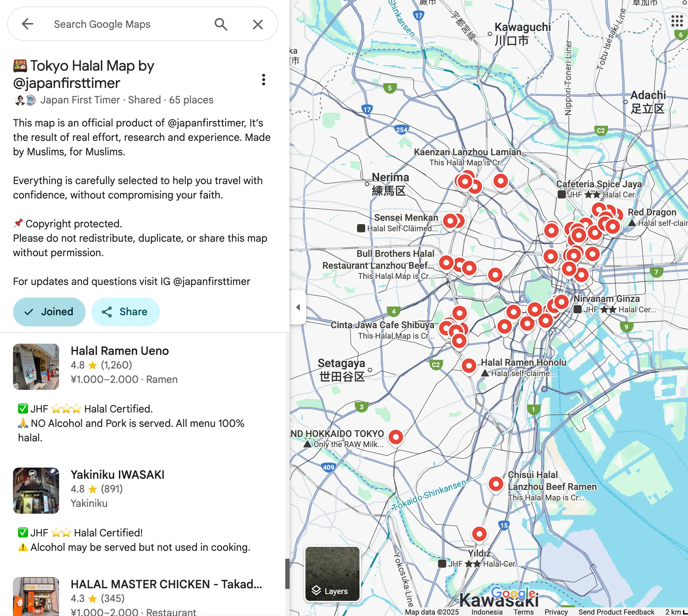
Task: Click the Red Dragon map label
Action: tap(652, 212)
